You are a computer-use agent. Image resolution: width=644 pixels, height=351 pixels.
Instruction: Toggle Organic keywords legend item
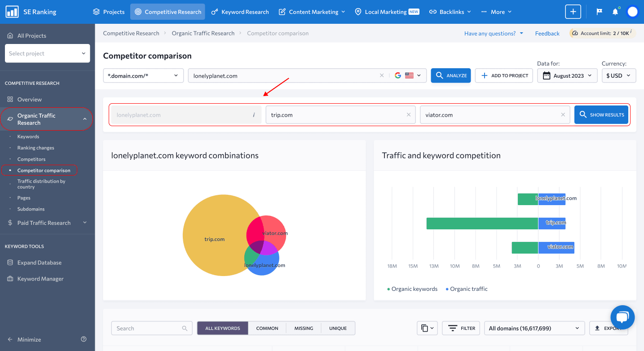412,289
